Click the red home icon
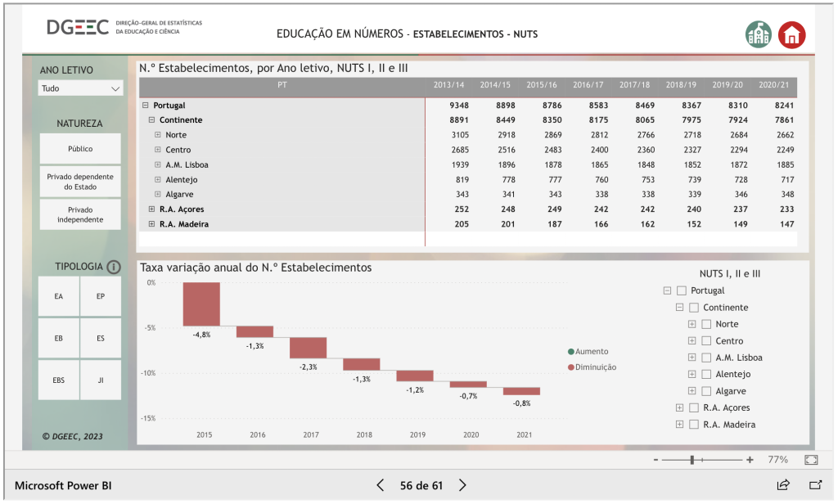838x504 pixels. click(791, 34)
